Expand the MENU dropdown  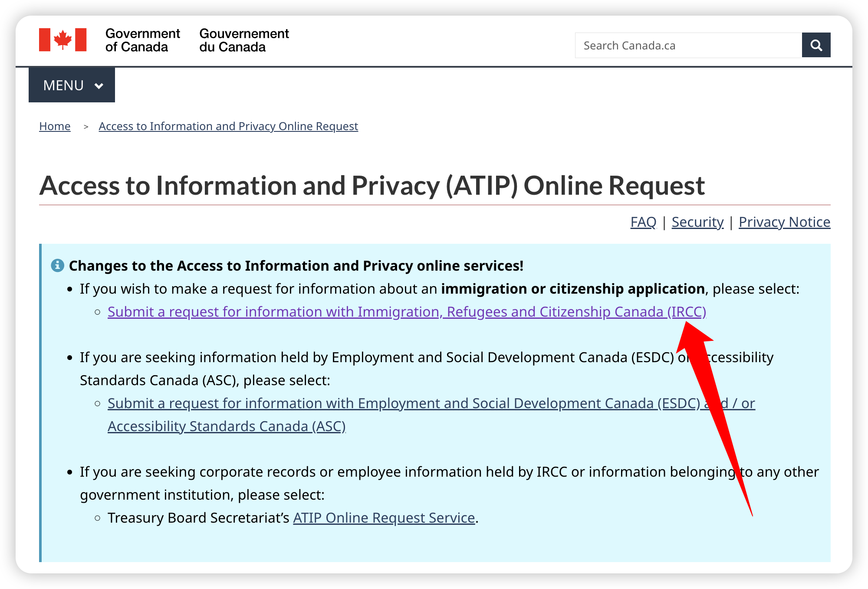click(x=72, y=85)
